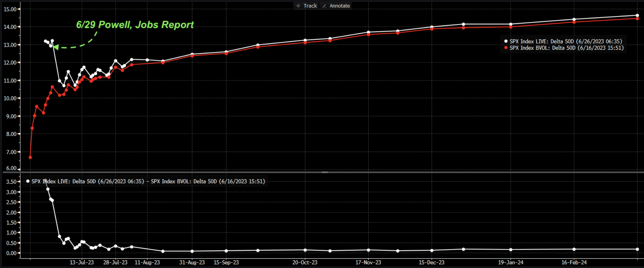Screen dimensions: 644x268
Task: Click the 1.50 spread axis value
Action: (11, 223)
